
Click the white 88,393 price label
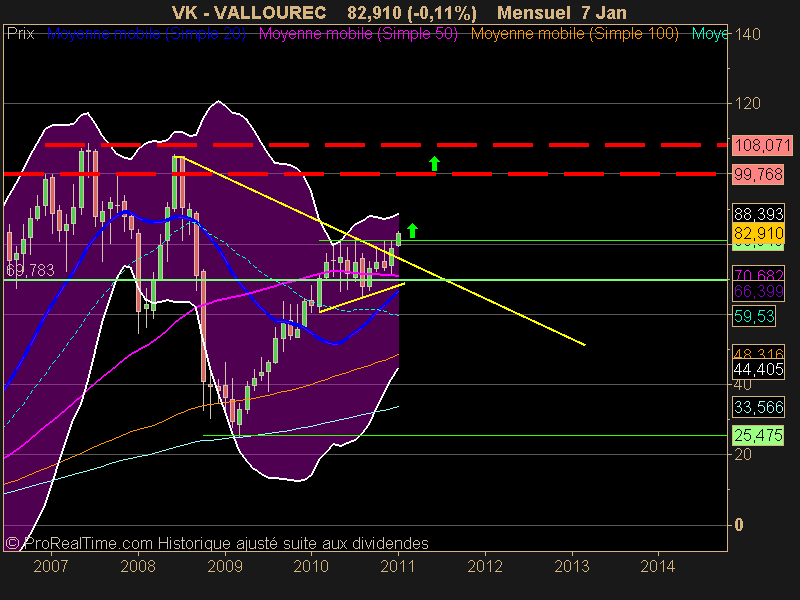pyautogui.click(x=758, y=213)
